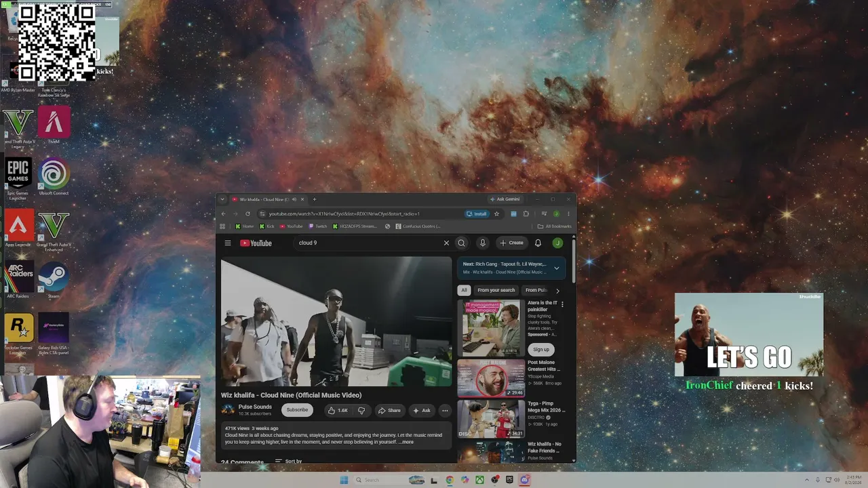
Task: Click the Sign up button on Atera ad
Action: click(x=541, y=349)
